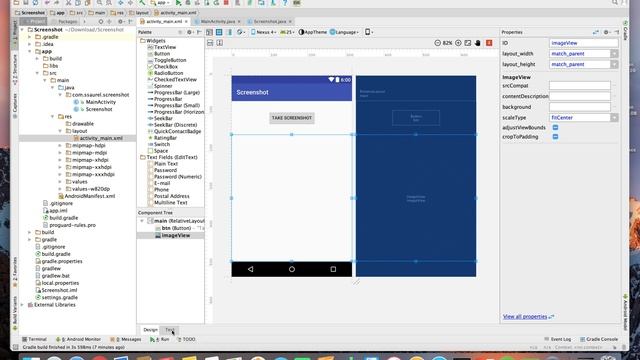This screenshot has width=640, height=360.
Task: Open the Gradle Console
Action: (599, 339)
